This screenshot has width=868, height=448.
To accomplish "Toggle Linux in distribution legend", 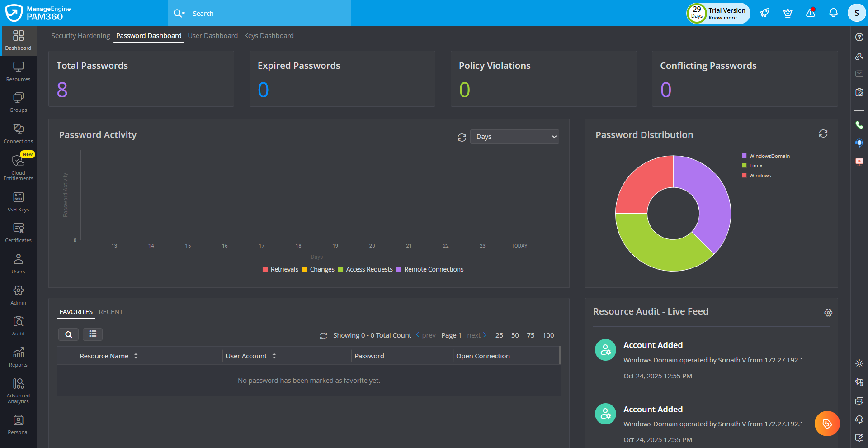I will [755, 166].
